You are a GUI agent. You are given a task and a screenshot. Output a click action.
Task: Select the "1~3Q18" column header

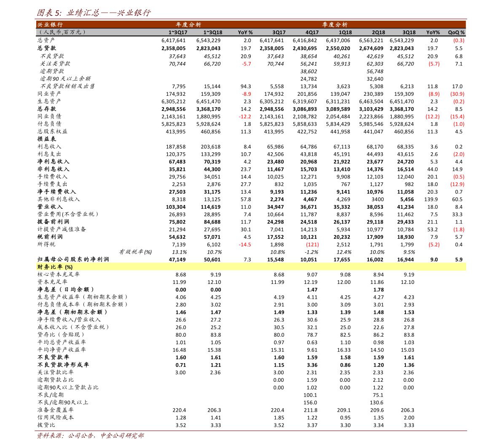tap(212, 32)
